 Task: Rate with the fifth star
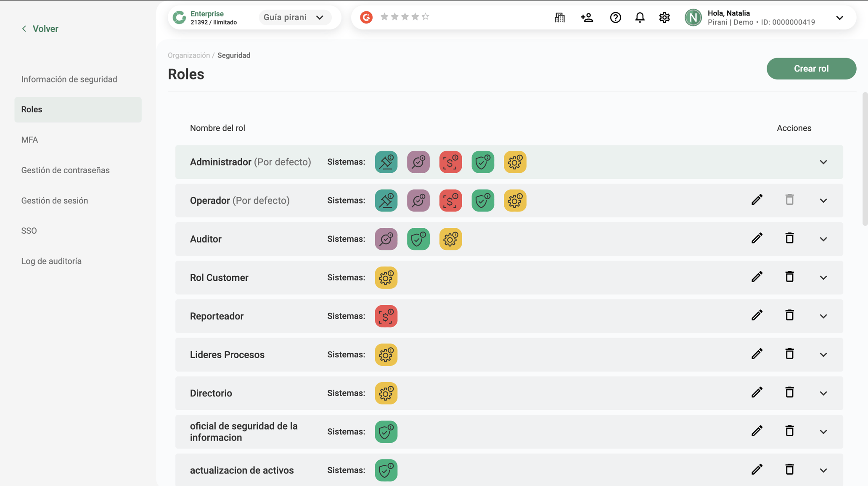(x=425, y=17)
